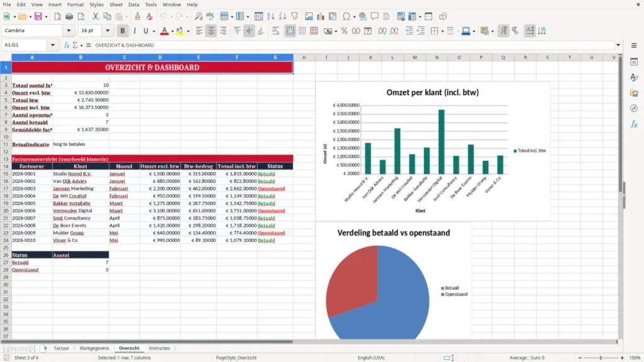Screen dimensions: 644x362
Task: Click the PageStyle_Overzicht status field
Action: click(236, 358)
